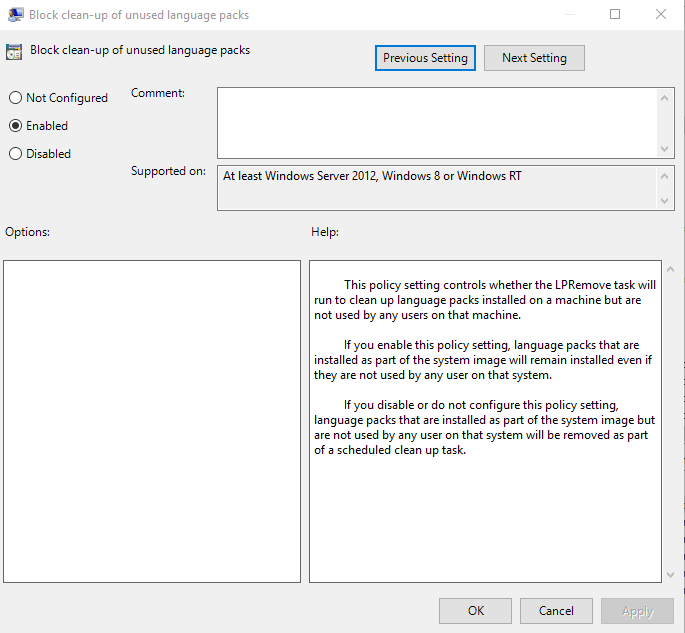Image resolution: width=685 pixels, height=633 pixels.
Task: Go to Previous Setting
Action: tap(425, 58)
